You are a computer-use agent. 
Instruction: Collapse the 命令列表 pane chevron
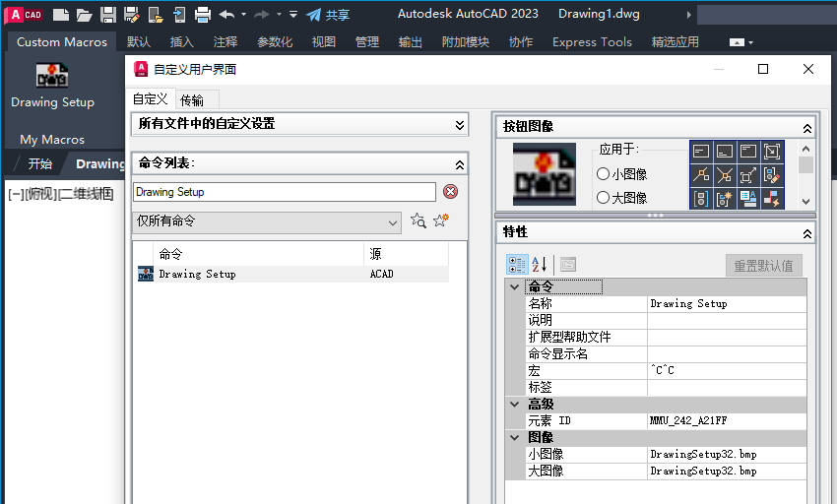click(460, 164)
